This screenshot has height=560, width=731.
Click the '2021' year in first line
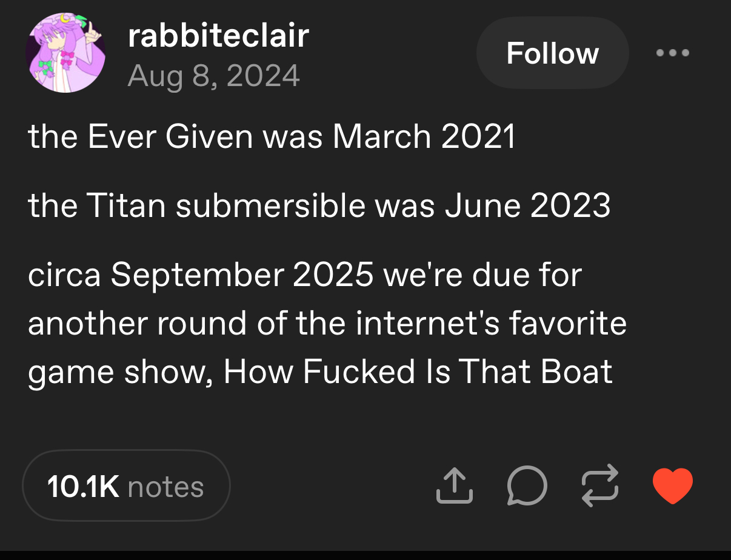(478, 136)
